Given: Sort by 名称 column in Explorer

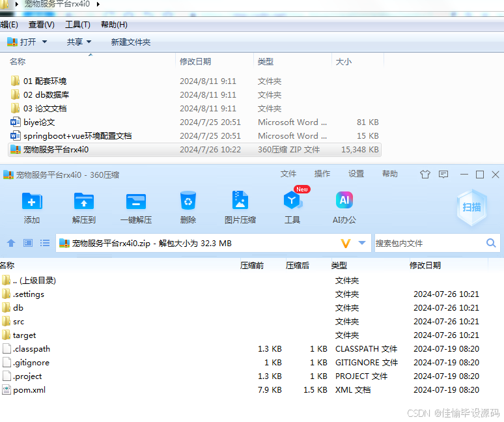Looking at the screenshot, I should (18, 61).
